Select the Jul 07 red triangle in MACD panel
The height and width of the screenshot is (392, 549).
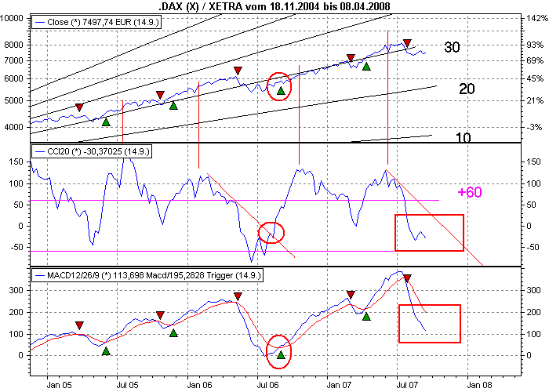[x=407, y=278]
